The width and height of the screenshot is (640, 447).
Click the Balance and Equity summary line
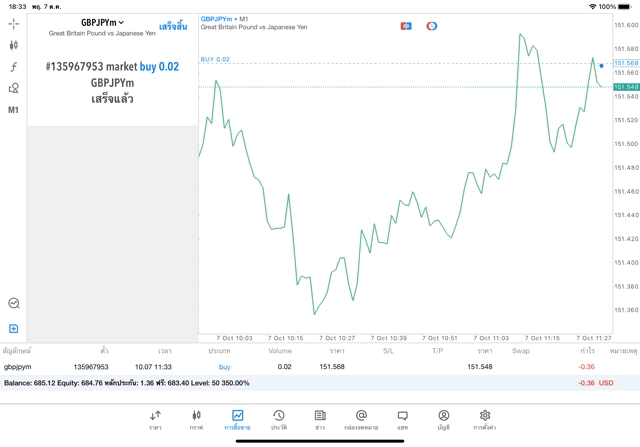click(x=127, y=383)
